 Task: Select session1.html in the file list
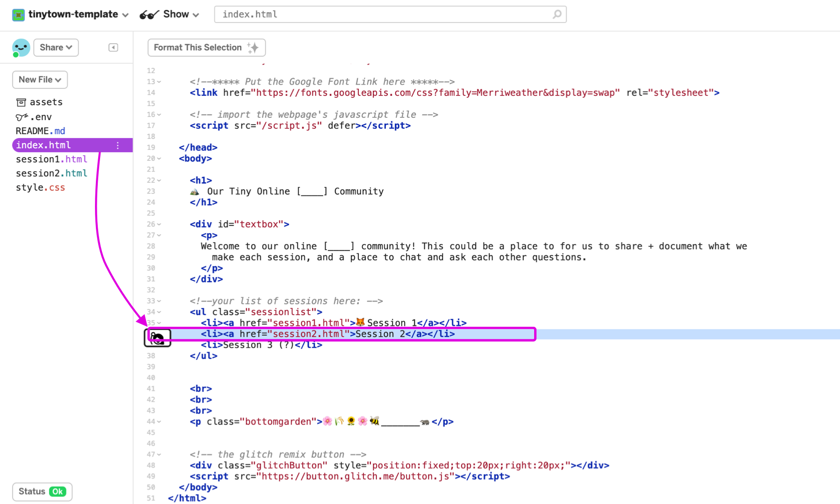point(51,159)
